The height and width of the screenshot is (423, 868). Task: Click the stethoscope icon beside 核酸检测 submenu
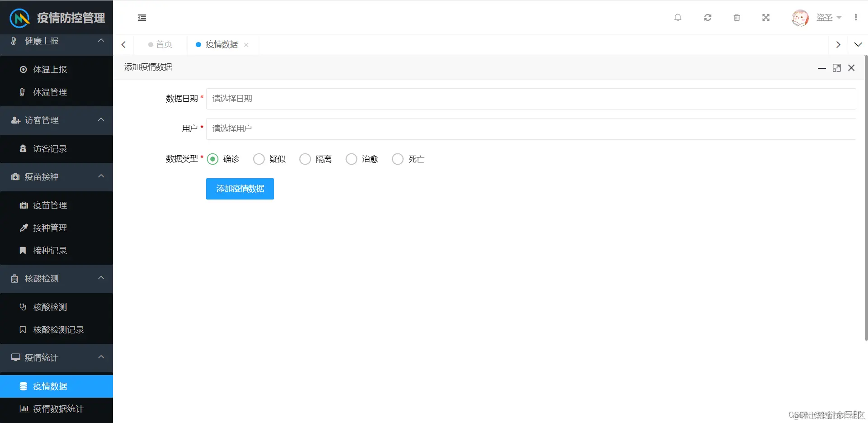pos(23,307)
